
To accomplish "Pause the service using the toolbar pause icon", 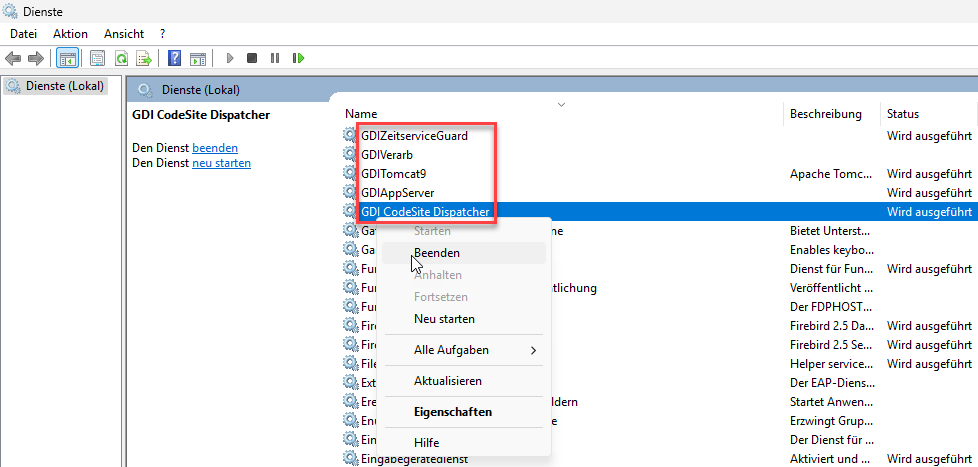I will coord(274,59).
